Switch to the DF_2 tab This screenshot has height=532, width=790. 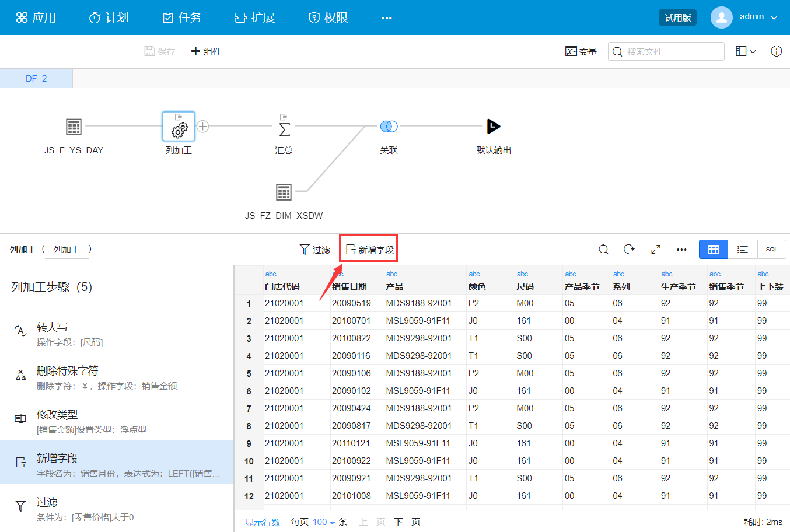(x=36, y=79)
